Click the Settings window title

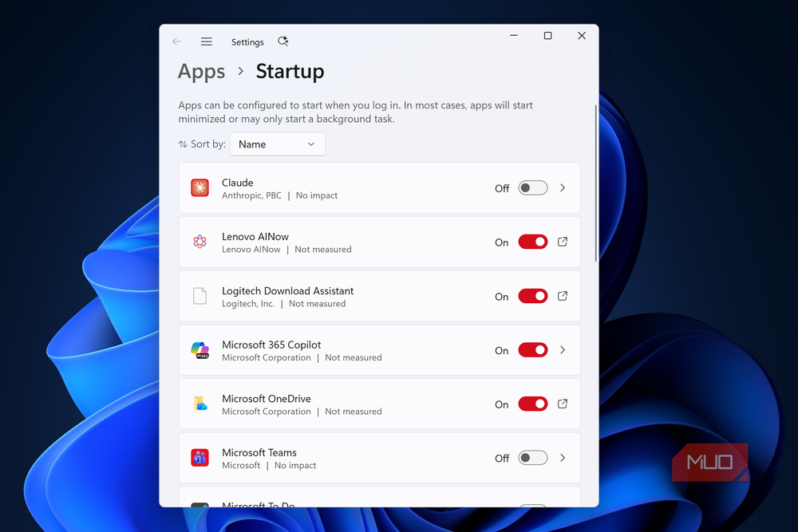247,42
